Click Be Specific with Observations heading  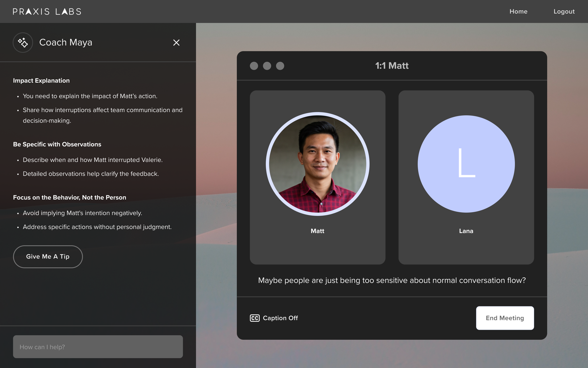(x=57, y=144)
